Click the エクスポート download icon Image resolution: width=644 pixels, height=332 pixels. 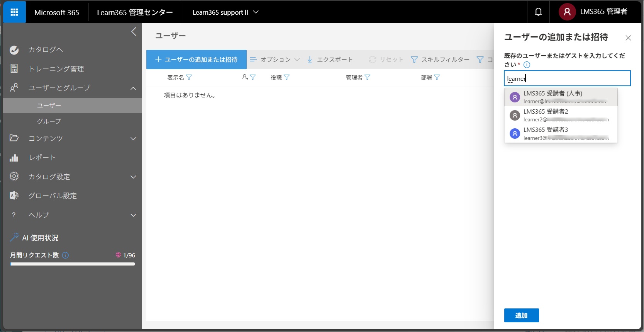pyautogui.click(x=310, y=60)
